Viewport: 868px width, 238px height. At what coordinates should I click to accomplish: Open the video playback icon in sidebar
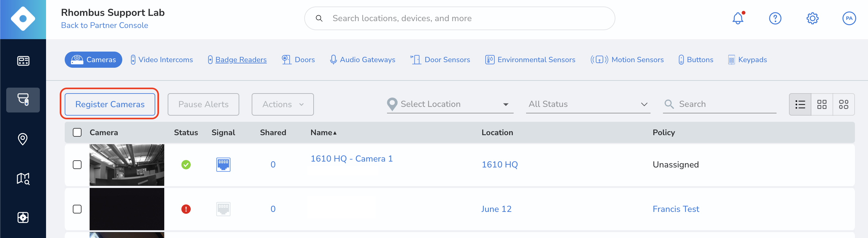23,217
